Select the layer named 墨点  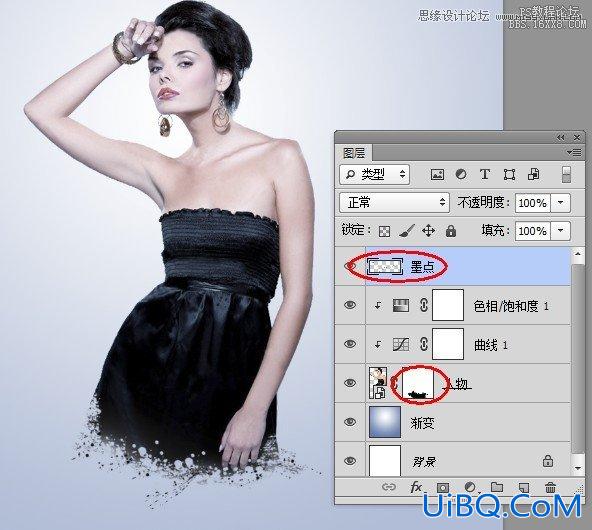pos(422,267)
